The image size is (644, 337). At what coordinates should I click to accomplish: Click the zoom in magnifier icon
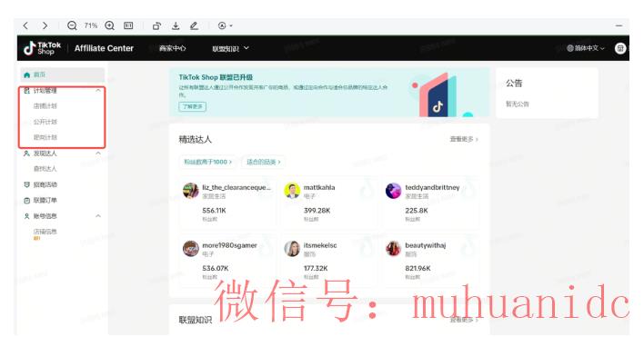[x=110, y=25]
